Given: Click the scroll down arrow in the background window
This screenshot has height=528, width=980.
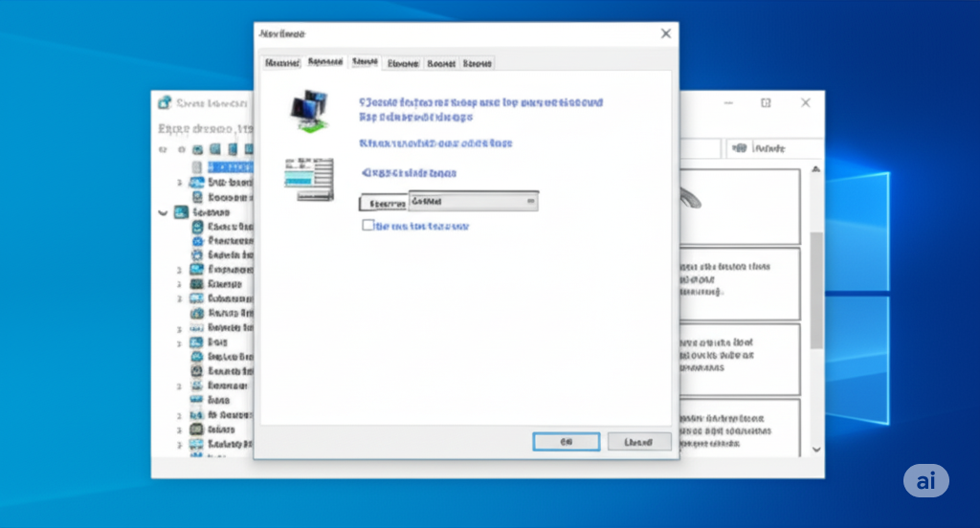Looking at the screenshot, I should click(816, 450).
